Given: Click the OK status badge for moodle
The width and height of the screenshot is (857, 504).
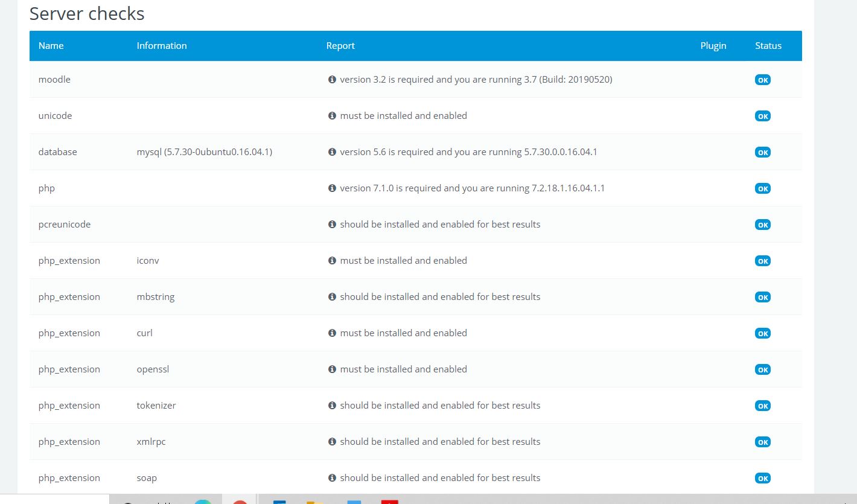Looking at the screenshot, I should (x=763, y=80).
